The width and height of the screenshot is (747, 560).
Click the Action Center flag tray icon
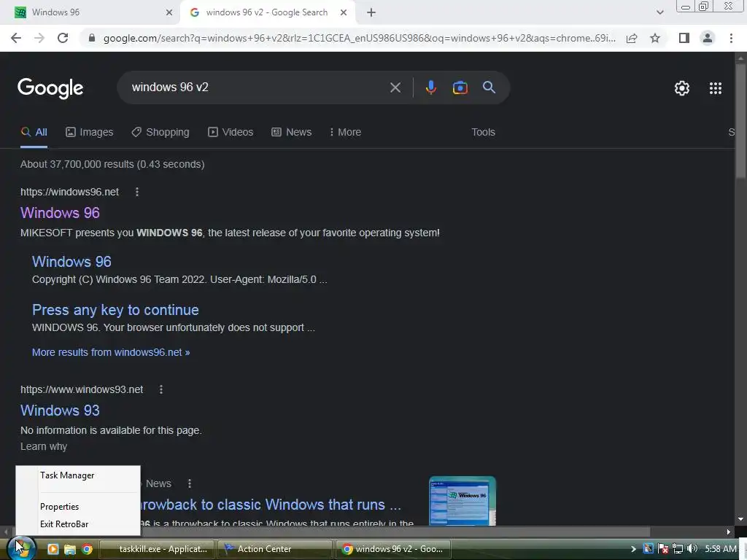(x=662, y=549)
